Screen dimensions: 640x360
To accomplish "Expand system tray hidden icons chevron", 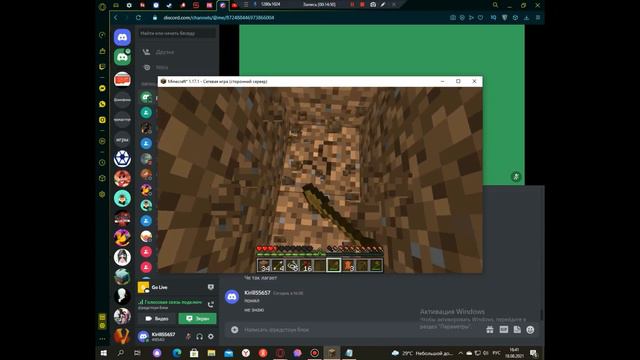I will [x=460, y=353].
